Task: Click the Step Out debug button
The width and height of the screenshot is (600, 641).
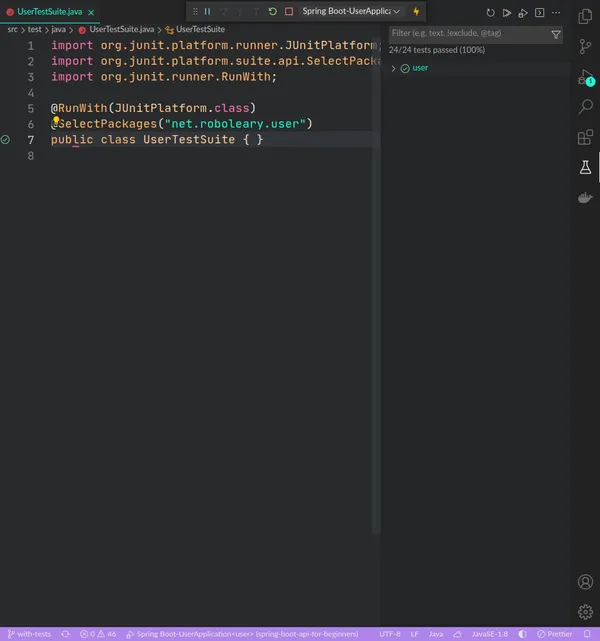Action: [x=256, y=11]
